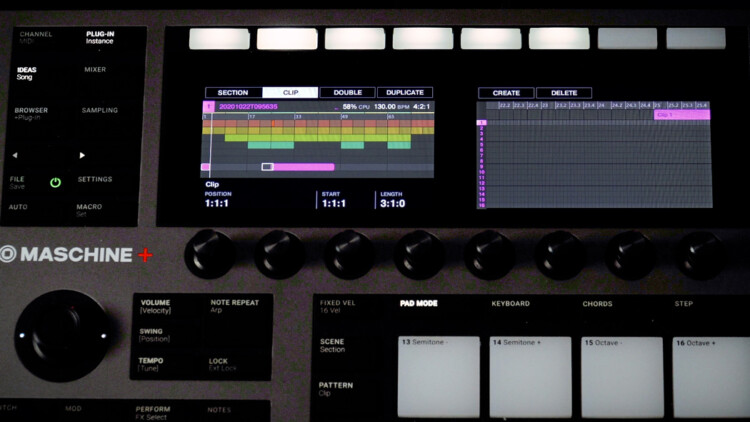The image size is (750, 422).
Task: Touch the knob beneath LENGTH value
Action: tap(419, 254)
